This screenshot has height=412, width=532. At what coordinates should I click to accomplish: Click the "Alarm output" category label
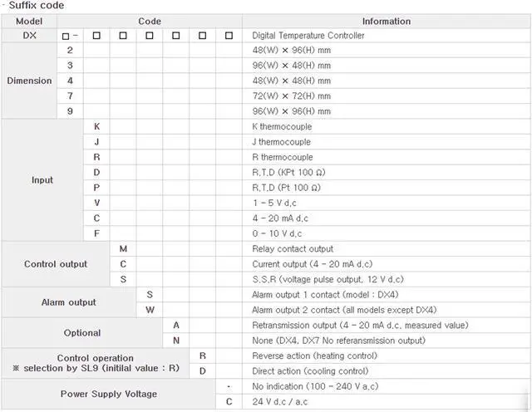tap(69, 302)
